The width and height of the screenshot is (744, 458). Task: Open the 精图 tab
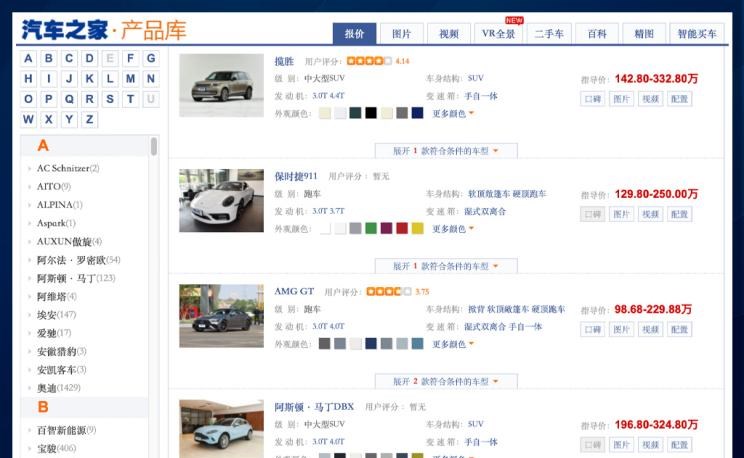click(x=644, y=34)
